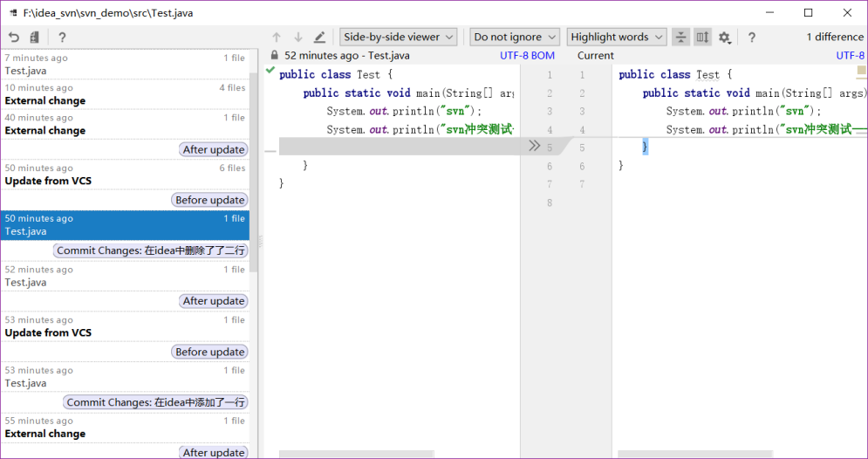The width and height of the screenshot is (868, 459).
Task: Click the 4 files count on 10 minutes entry
Action: tap(232, 87)
